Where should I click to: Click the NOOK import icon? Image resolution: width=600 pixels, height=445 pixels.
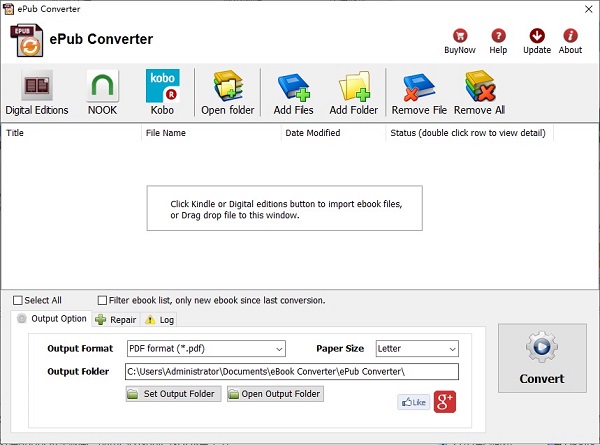pos(101,92)
